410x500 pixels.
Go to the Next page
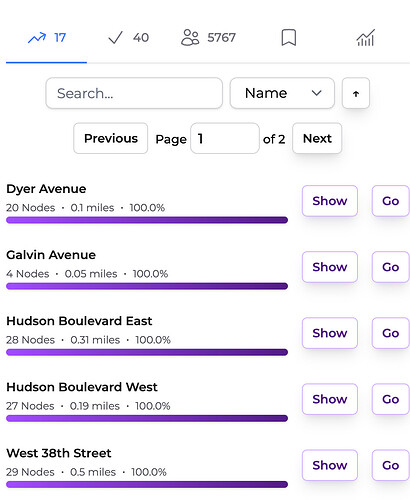click(317, 138)
